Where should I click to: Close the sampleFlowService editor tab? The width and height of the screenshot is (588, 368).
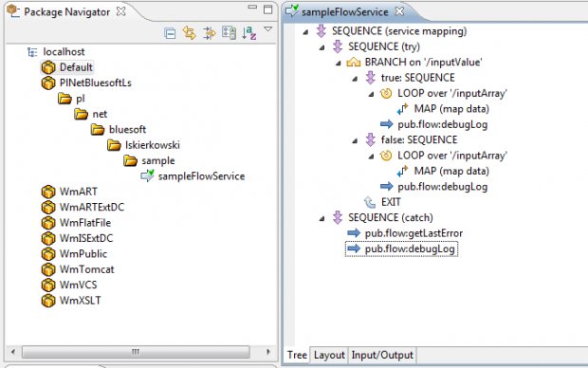tap(400, 11)
